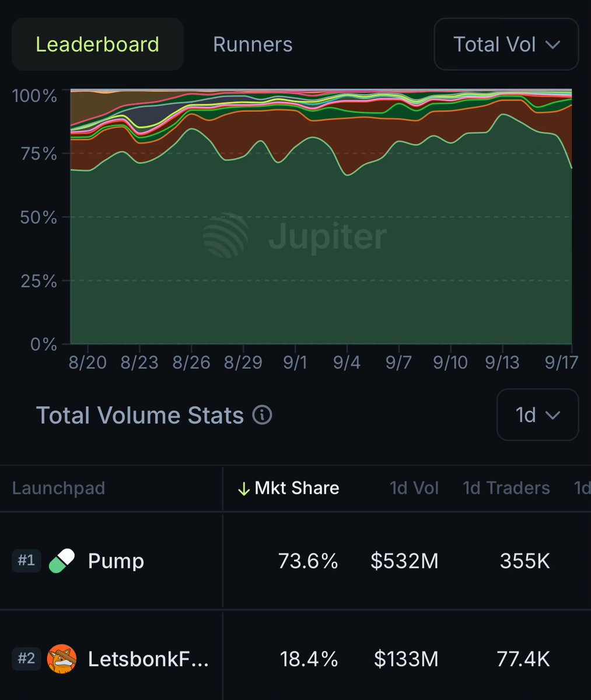591x700 pixels.
Task: Open the 1d timeframe dropdown
Action: [x=537, y=415]
